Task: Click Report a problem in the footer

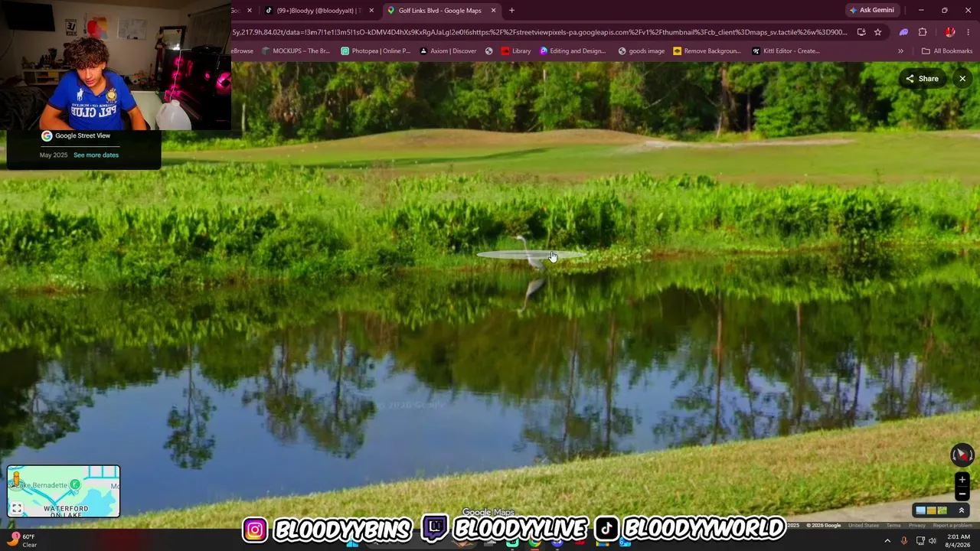Action: (952, 525)
